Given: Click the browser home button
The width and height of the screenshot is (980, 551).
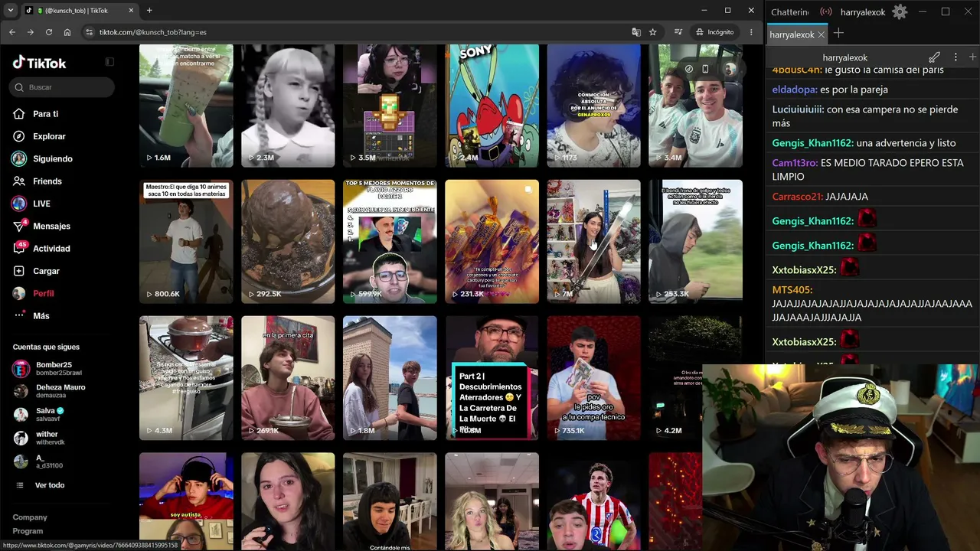Looking at the screenshot, I should [67, 32].
